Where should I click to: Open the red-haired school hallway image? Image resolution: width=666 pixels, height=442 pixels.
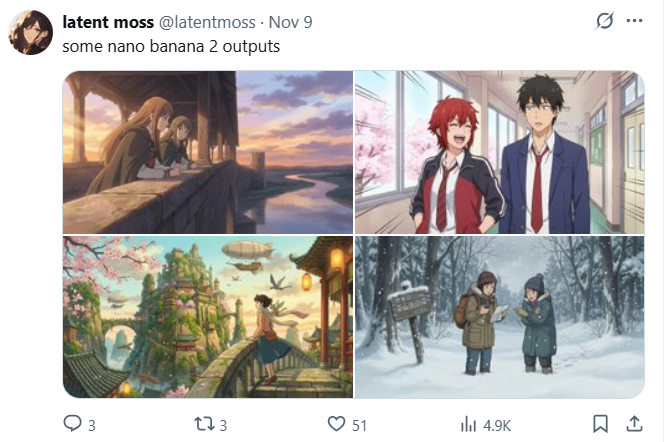(x=500, y=152)
